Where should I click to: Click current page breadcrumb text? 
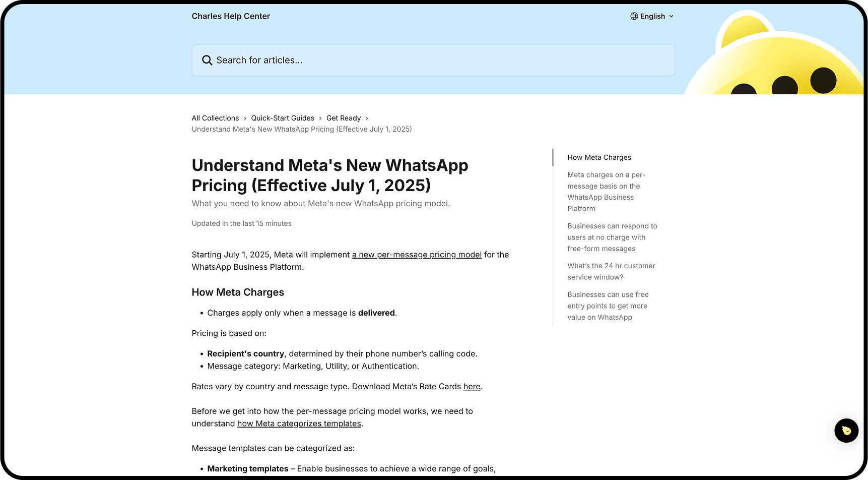302,129
